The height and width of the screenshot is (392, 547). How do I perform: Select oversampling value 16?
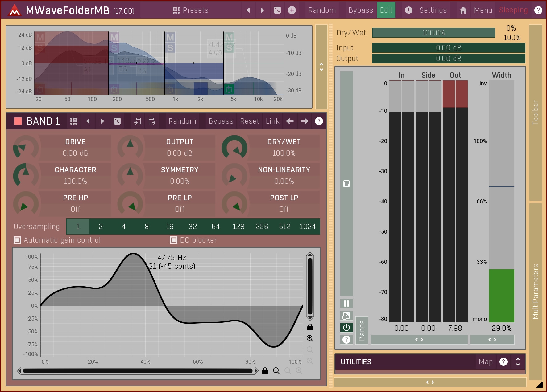coord(170,227)
